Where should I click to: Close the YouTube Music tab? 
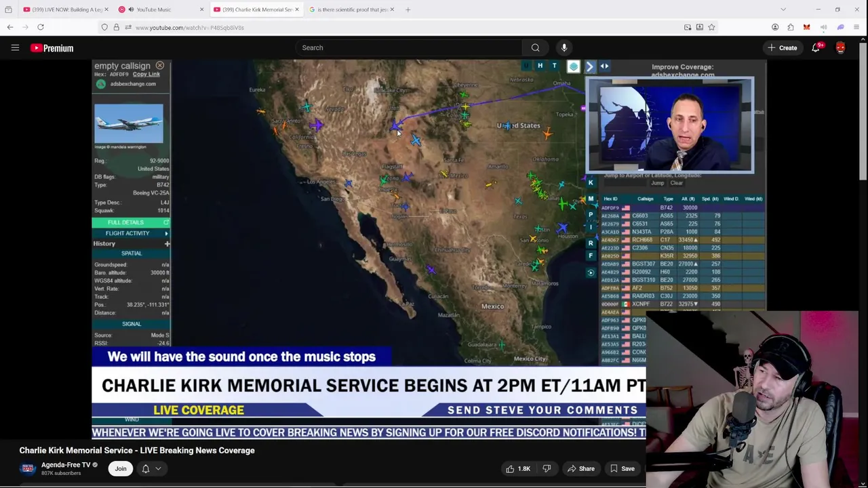point(201,9)
